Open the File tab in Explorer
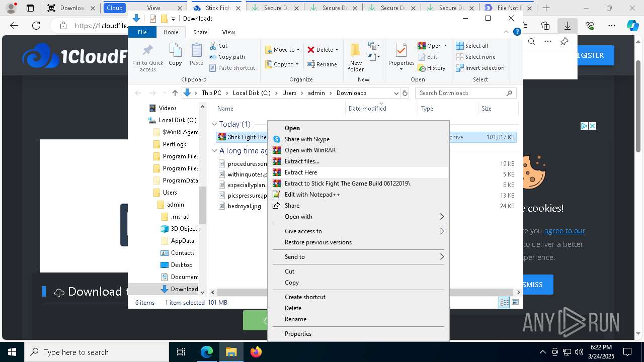 coord(142,32)
